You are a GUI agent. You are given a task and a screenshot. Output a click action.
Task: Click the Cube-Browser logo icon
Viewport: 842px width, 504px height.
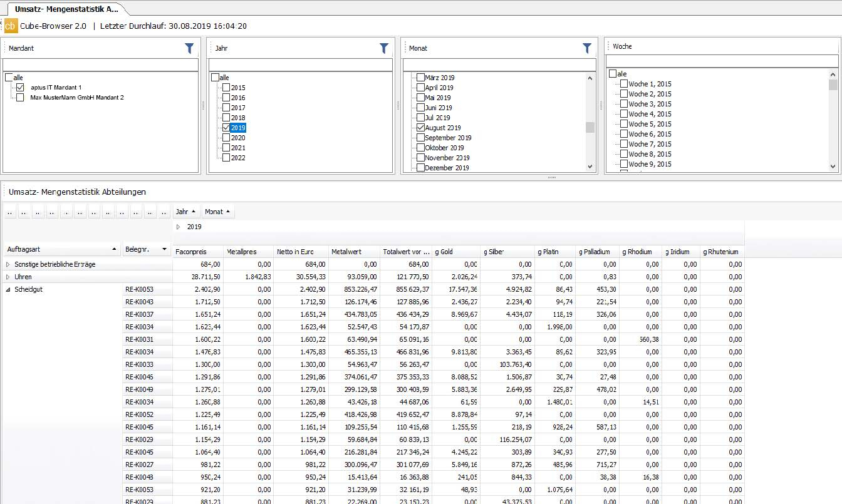click(11, 26)
